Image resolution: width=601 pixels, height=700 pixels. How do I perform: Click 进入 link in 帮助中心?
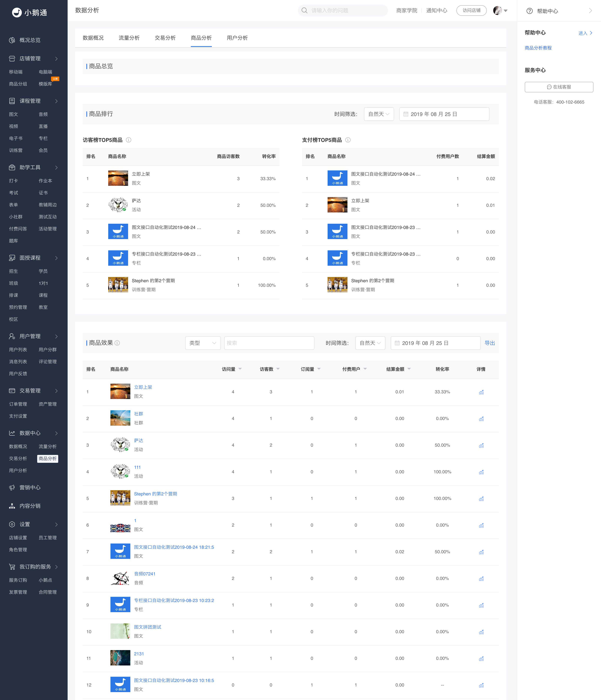[x=585, y=33]
